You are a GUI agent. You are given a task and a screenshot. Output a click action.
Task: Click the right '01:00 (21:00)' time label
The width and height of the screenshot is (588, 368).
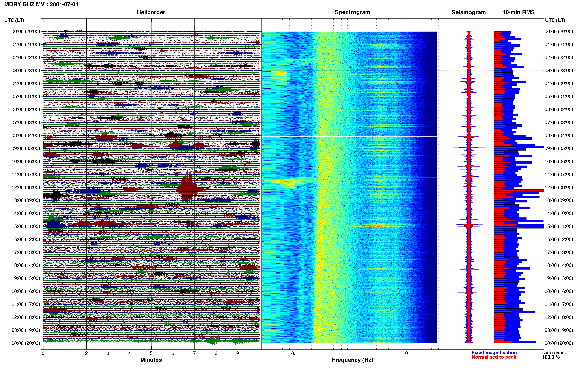pyautogui.click(x=559, y=45)
